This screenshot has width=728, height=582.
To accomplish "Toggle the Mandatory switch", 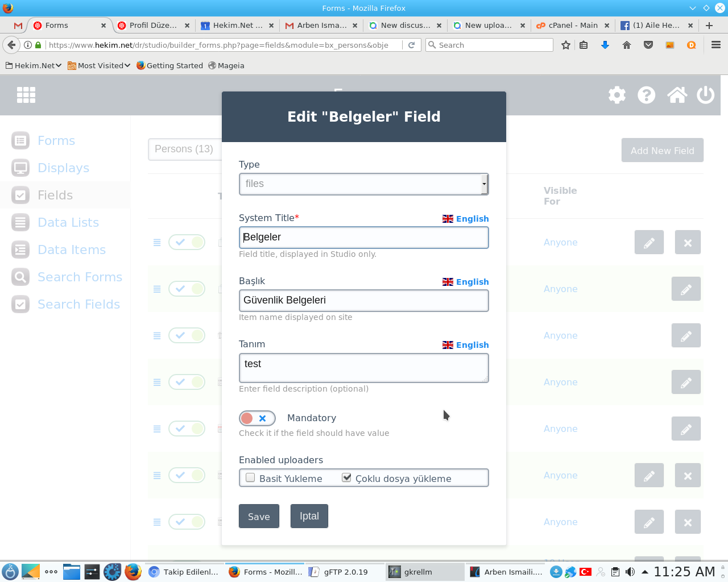I will pos(257,418).
